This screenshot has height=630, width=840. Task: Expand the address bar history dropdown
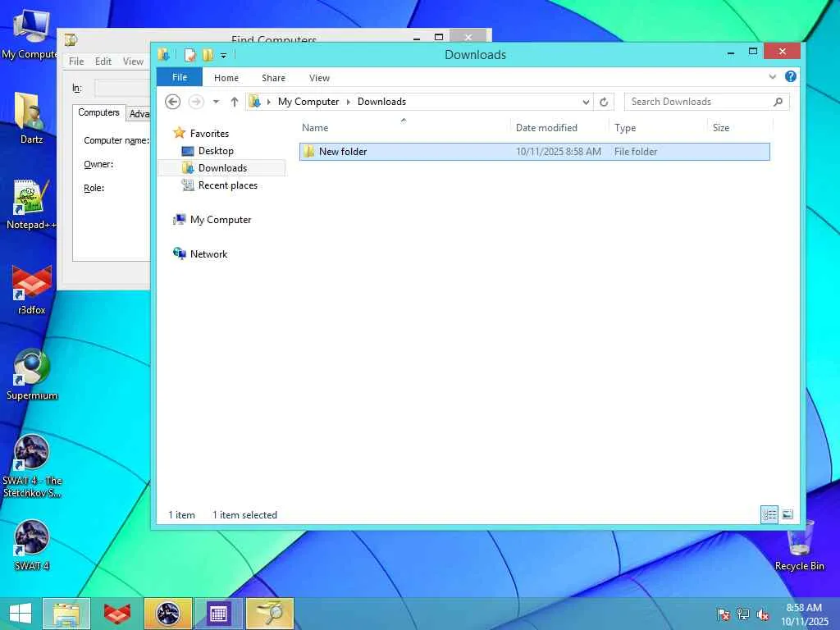point(586,102)
